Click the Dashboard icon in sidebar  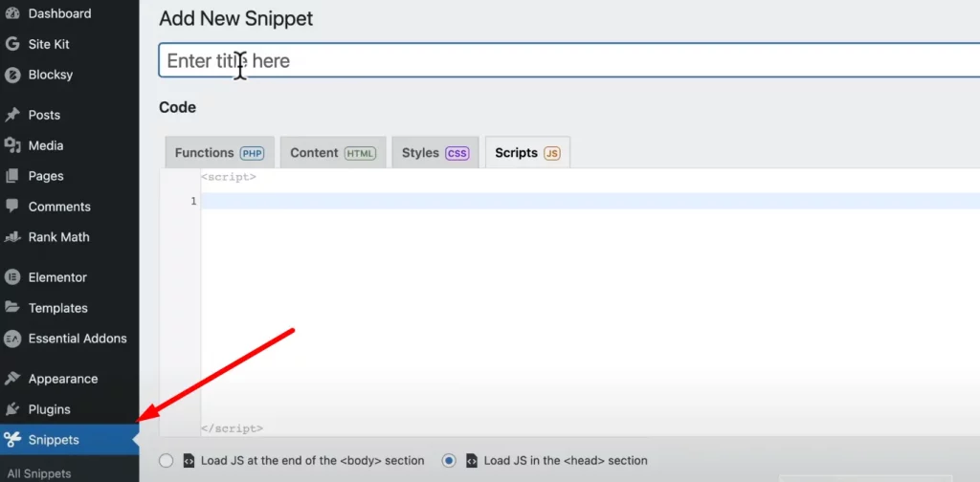(12, 13)
